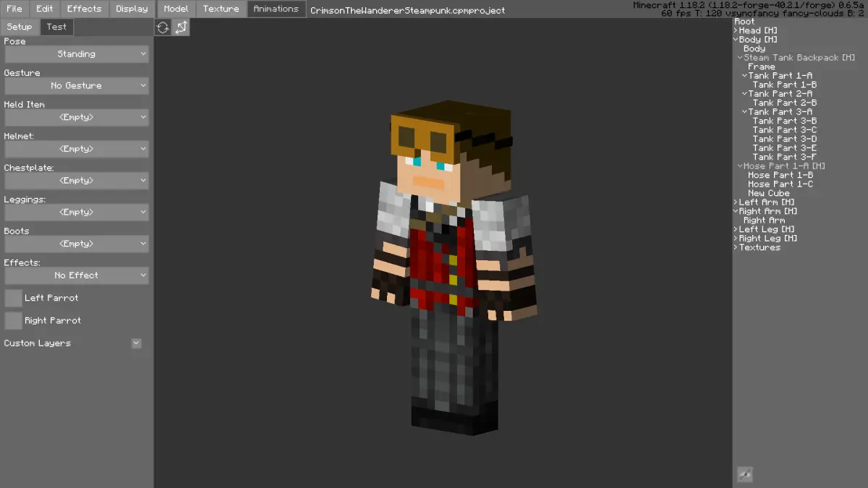This screenshot has height=488, width=868.
Task: Click the reset camera circular-arrows icon
Action: [x=163, y=27]
